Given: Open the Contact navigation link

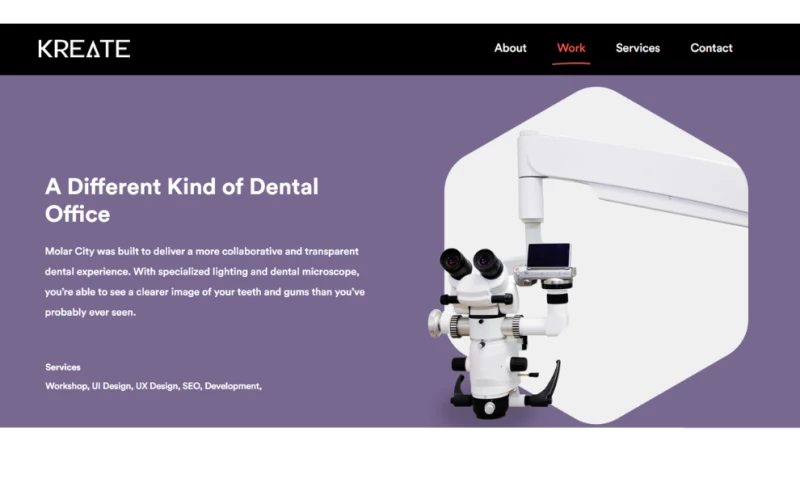Looking at the screenshot, I should (711, 48).
